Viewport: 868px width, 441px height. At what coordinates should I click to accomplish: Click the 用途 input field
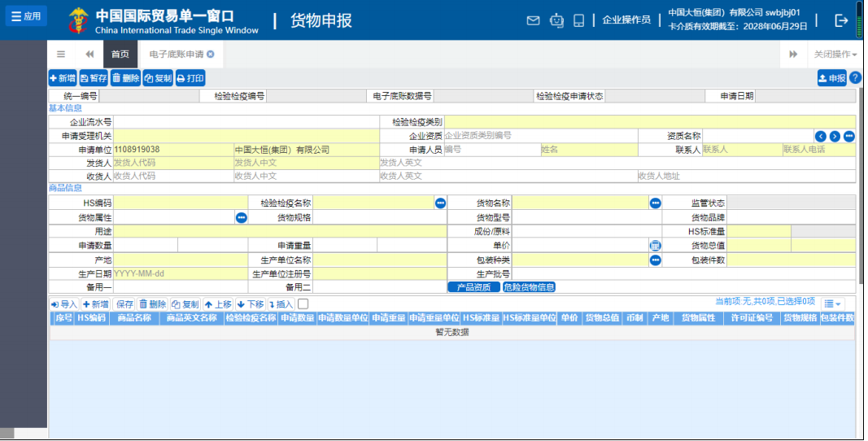click(x=280, y=232)
